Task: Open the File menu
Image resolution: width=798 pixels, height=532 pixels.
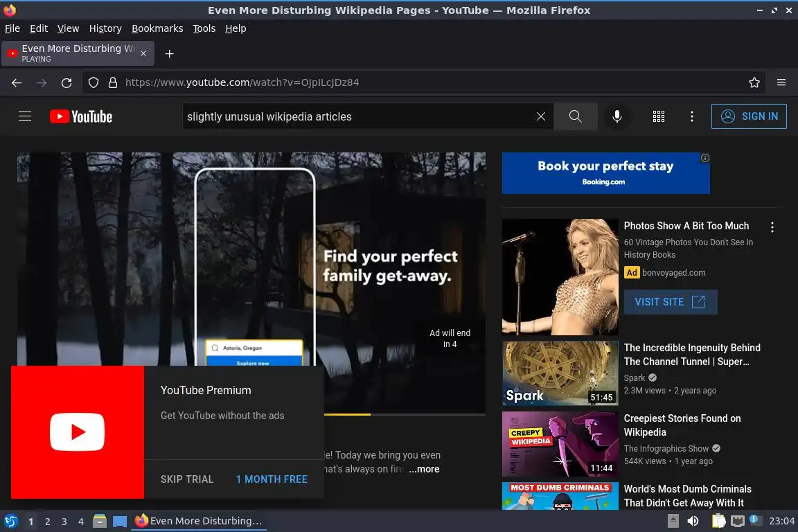Action: [12, 28]
